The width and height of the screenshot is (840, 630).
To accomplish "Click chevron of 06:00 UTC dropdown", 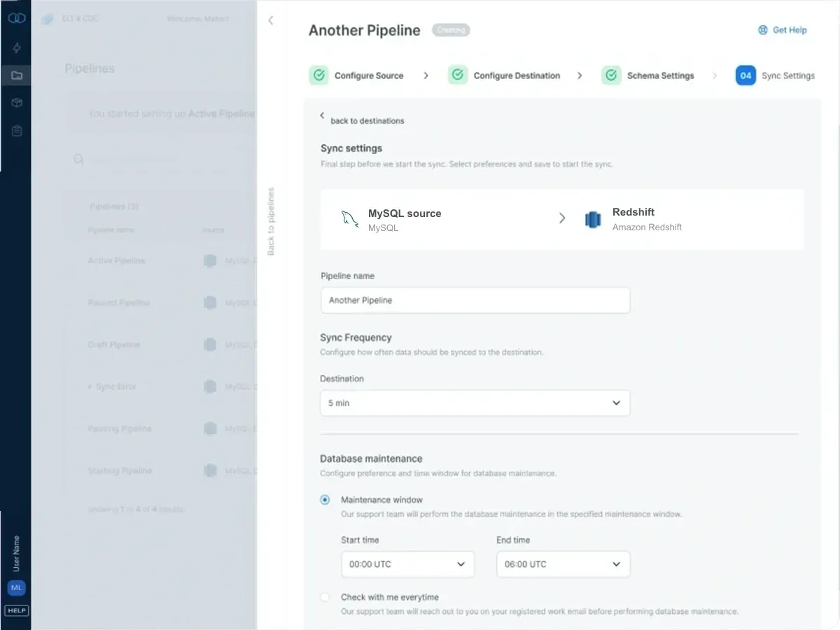I will coord(616,564).
